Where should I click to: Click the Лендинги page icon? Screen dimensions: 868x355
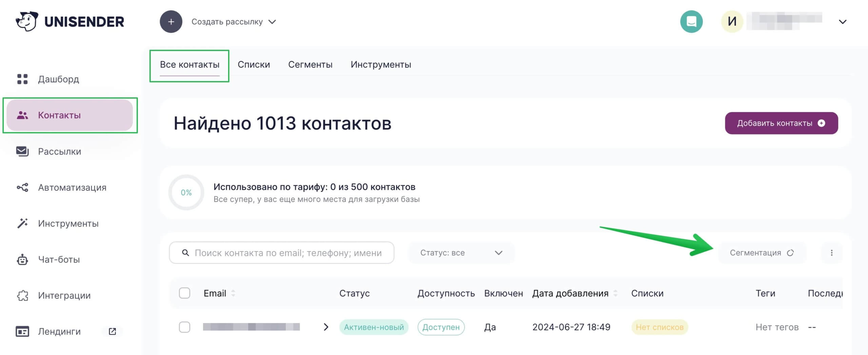(x=22, y=331)
